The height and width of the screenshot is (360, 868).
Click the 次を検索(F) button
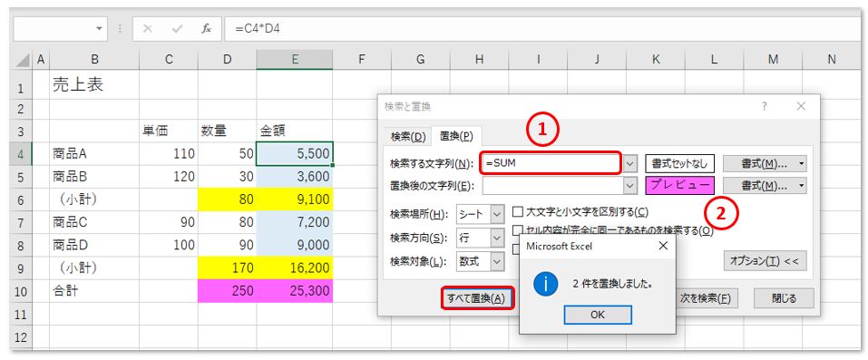point(707,298)
